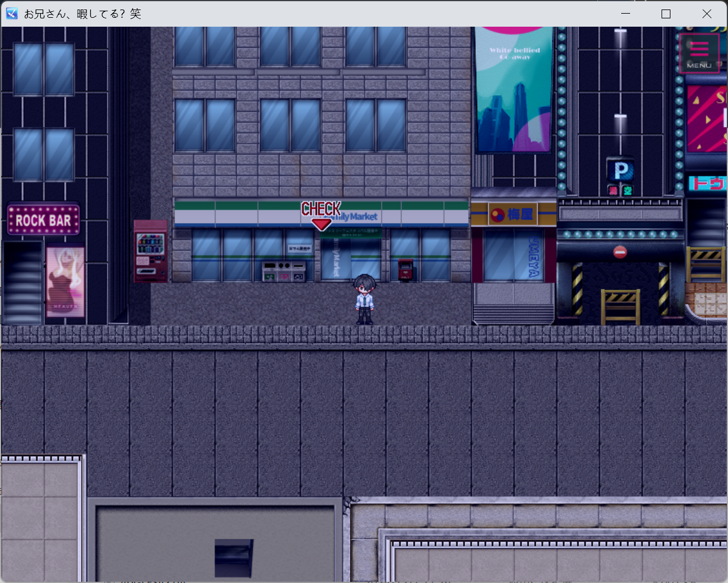Click the recycling bins outside FamilyMarket
The width and height of the screenshot is (728, 583).
click(284, 271)
